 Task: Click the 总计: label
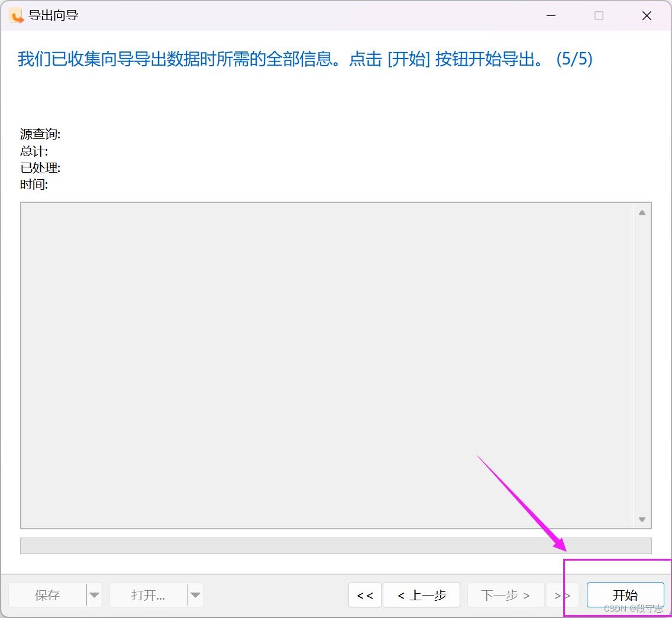[34, 151]
